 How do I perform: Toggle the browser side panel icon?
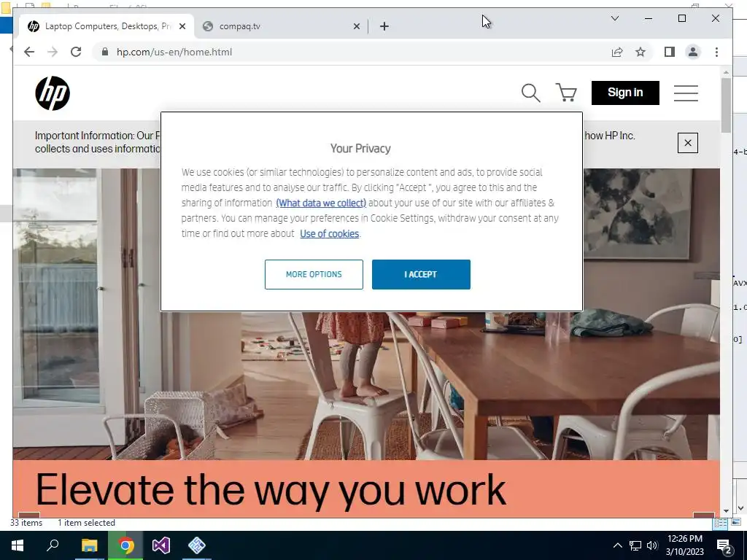(x=670, y=52)
